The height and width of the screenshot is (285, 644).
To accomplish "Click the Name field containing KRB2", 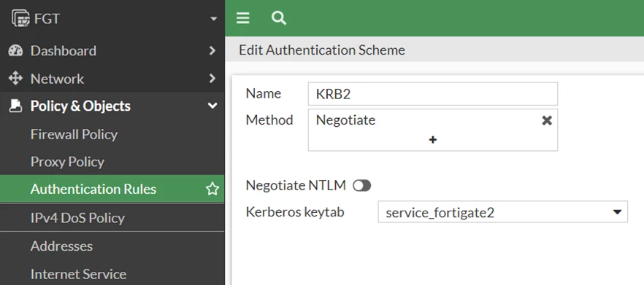I will 433,94.
